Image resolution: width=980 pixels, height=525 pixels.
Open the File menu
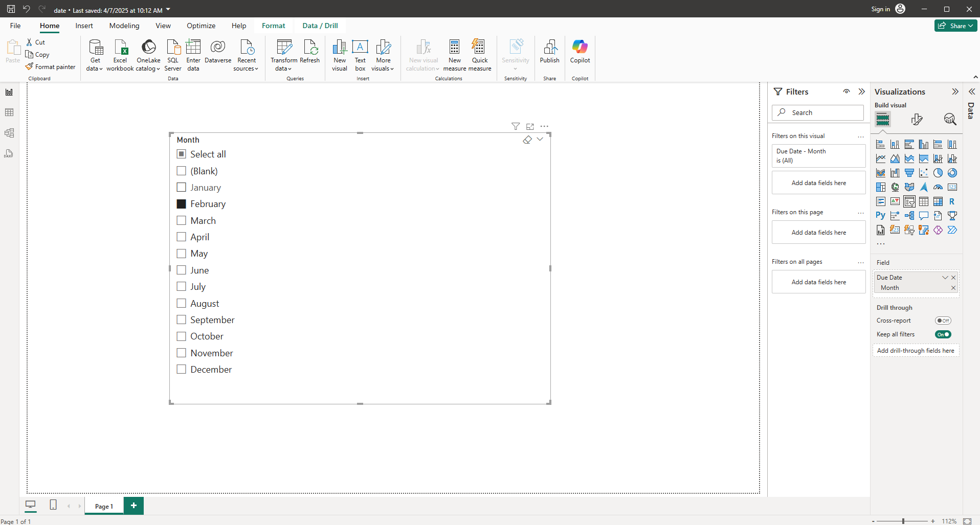point(15,26)
